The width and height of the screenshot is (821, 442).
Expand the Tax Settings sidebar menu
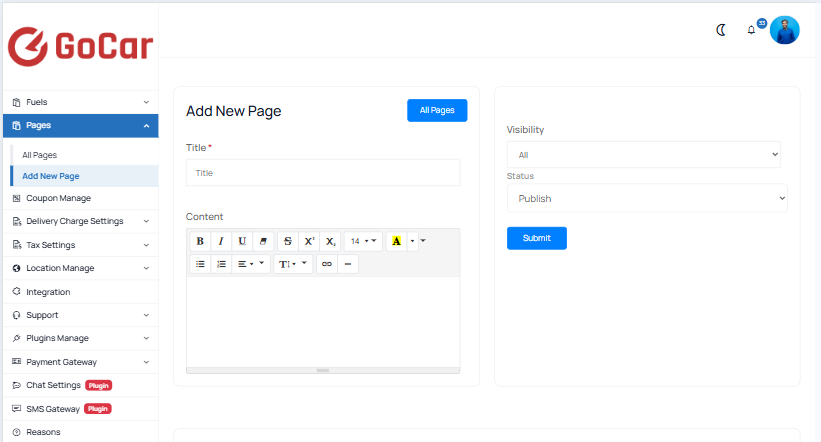(80, 245)
